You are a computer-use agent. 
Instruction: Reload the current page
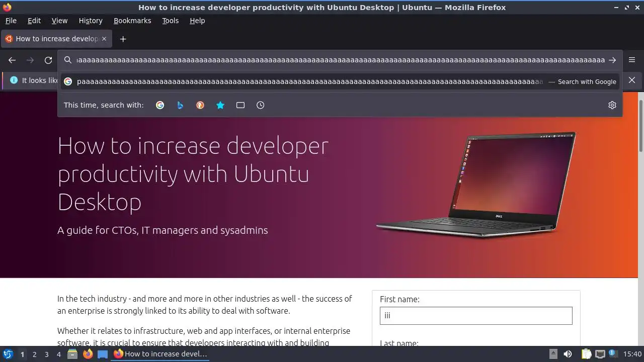48,60
